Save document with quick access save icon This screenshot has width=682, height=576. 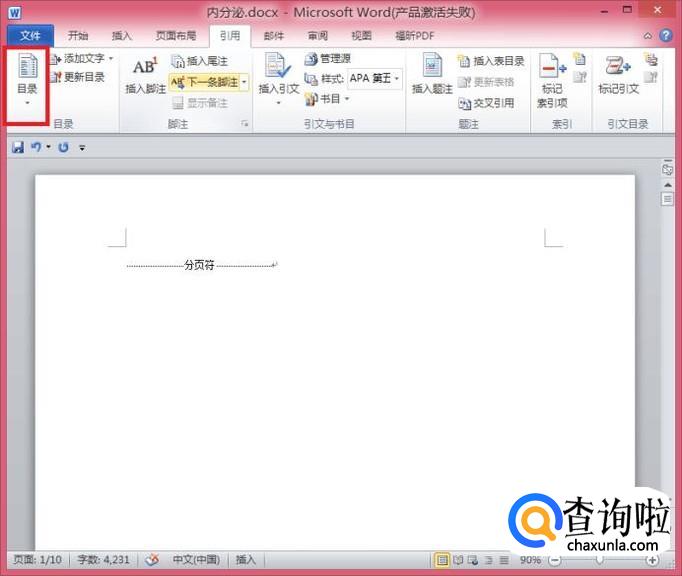pyautogui.click(x=17, y=147)
